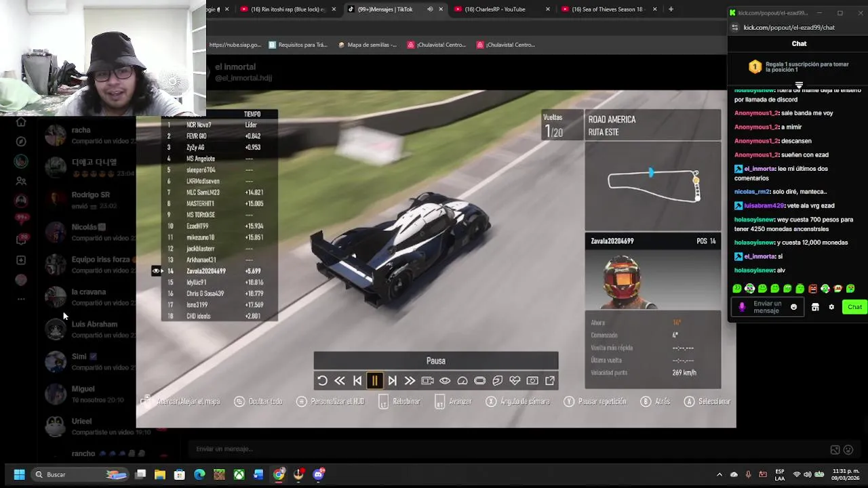
Task: Click the leaf-shaped icon in replay toolbar
Action: pos(497,381)
